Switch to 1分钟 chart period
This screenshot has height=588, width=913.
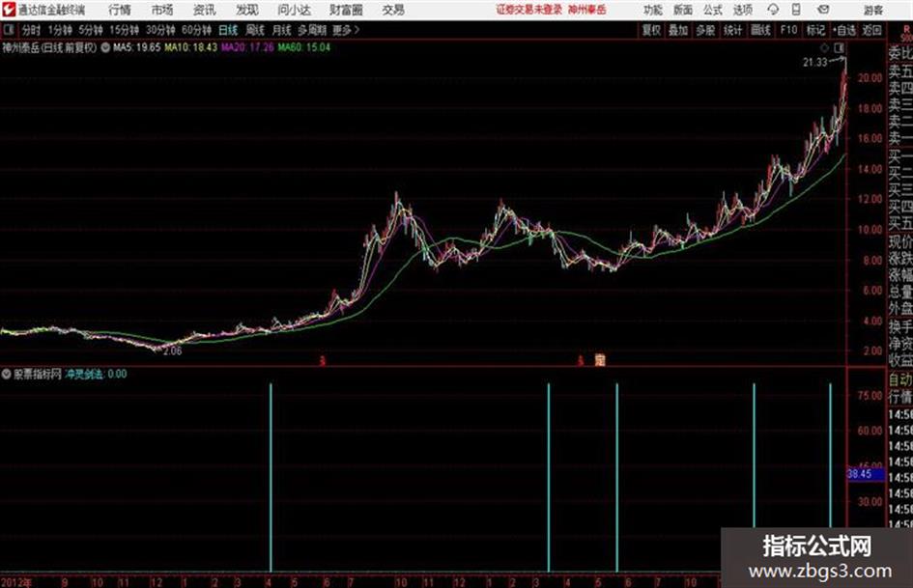(60, 30)
